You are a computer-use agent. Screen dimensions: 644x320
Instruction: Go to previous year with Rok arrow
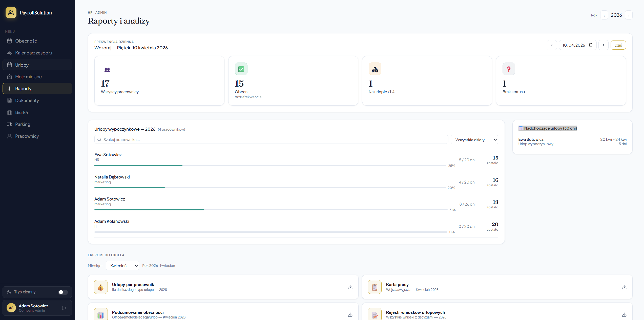[604, 15]
